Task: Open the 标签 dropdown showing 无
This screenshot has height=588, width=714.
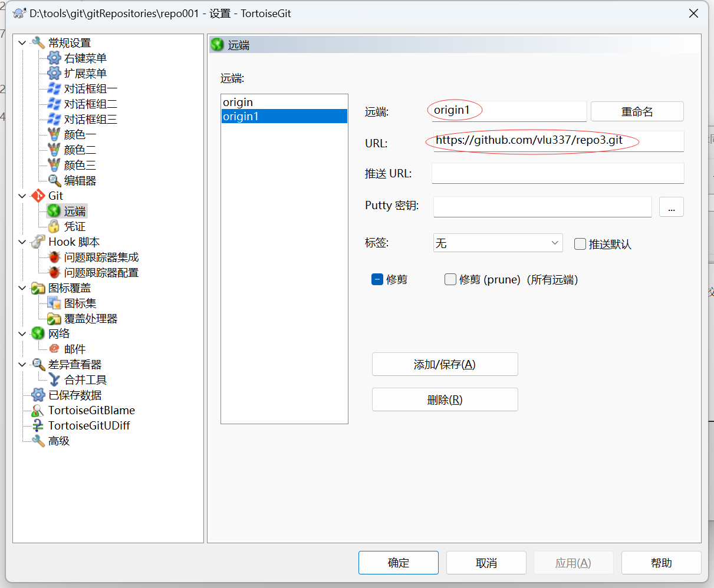Action: 498,243
